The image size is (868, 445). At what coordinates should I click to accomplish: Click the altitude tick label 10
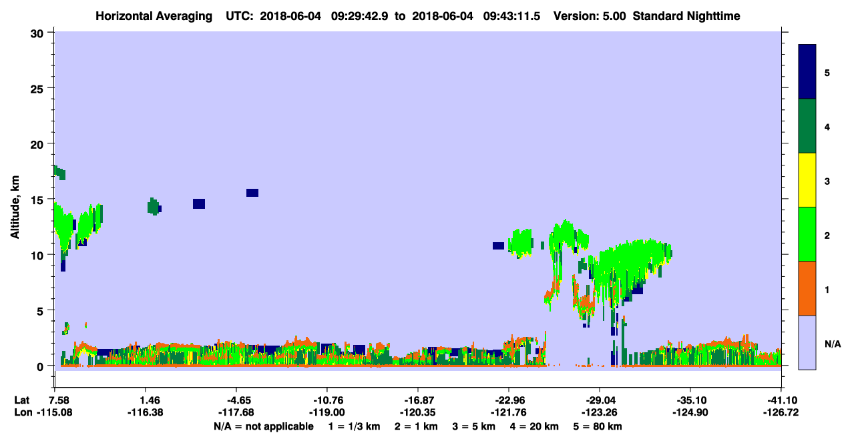point(39,255)
